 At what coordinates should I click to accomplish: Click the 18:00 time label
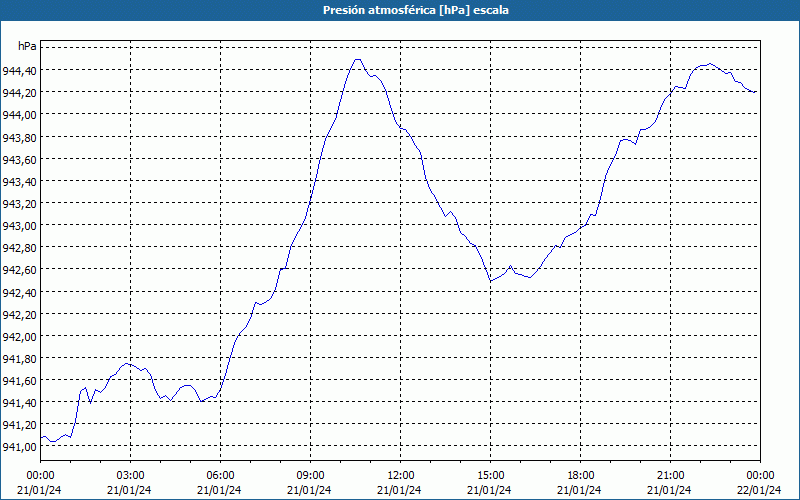point(581,476)
